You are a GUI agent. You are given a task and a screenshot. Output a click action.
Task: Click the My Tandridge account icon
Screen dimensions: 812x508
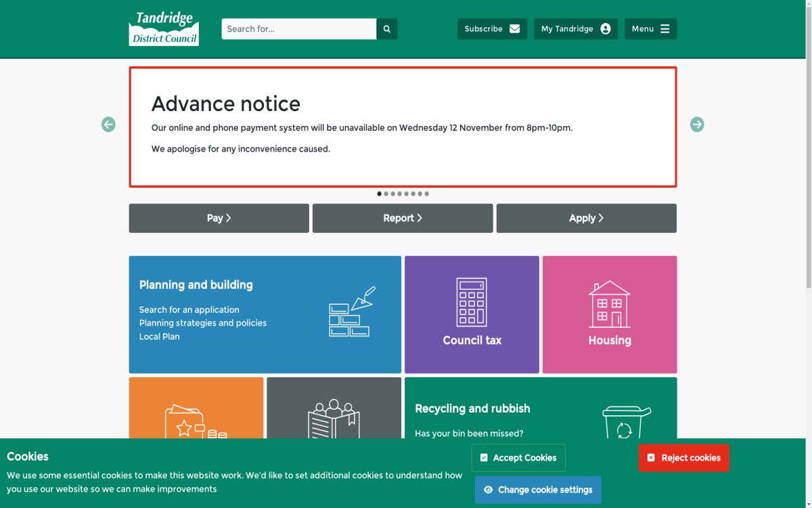pyautogui.click(x=604, y=28)
